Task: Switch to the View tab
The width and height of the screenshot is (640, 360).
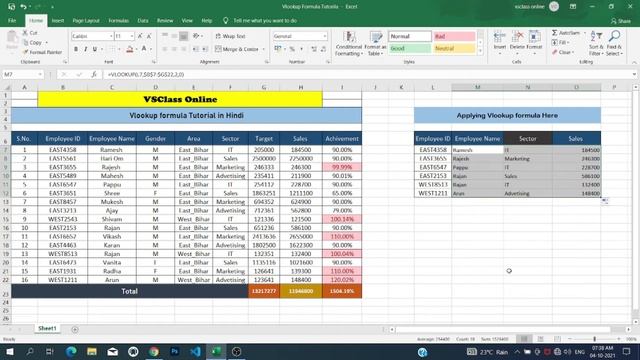Action: [187, 20]
